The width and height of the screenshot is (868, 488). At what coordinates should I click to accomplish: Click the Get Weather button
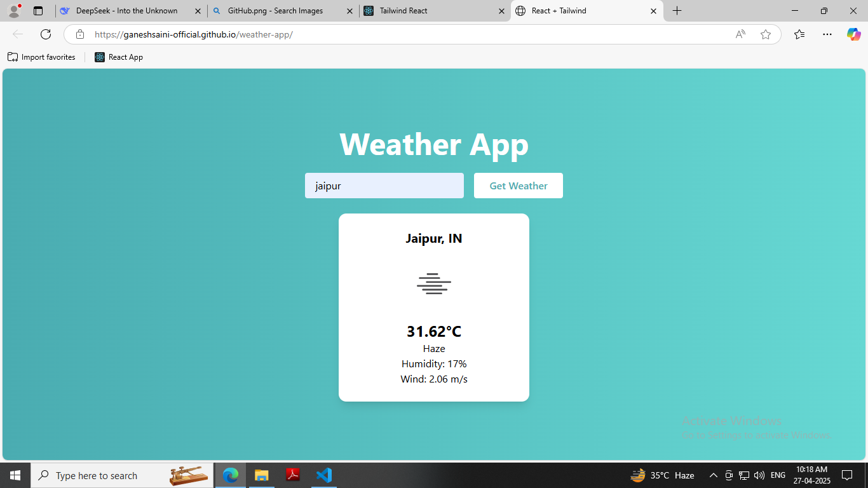pos(518,186)
